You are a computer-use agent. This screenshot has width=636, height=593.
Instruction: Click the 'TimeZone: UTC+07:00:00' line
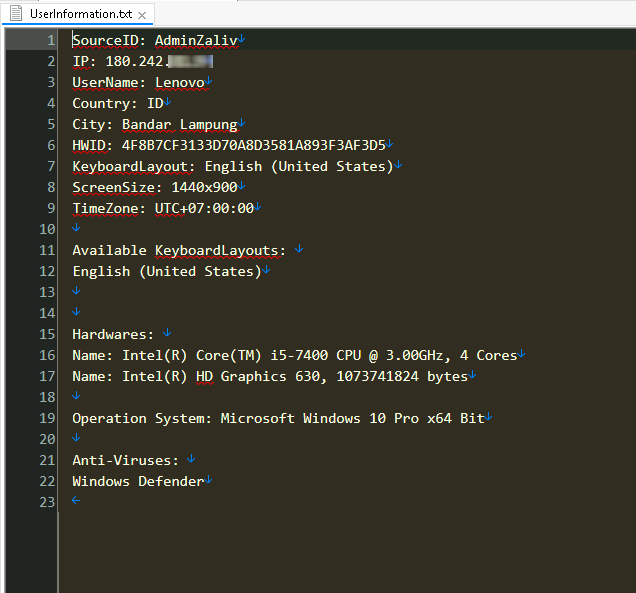[x=163, y=208]
